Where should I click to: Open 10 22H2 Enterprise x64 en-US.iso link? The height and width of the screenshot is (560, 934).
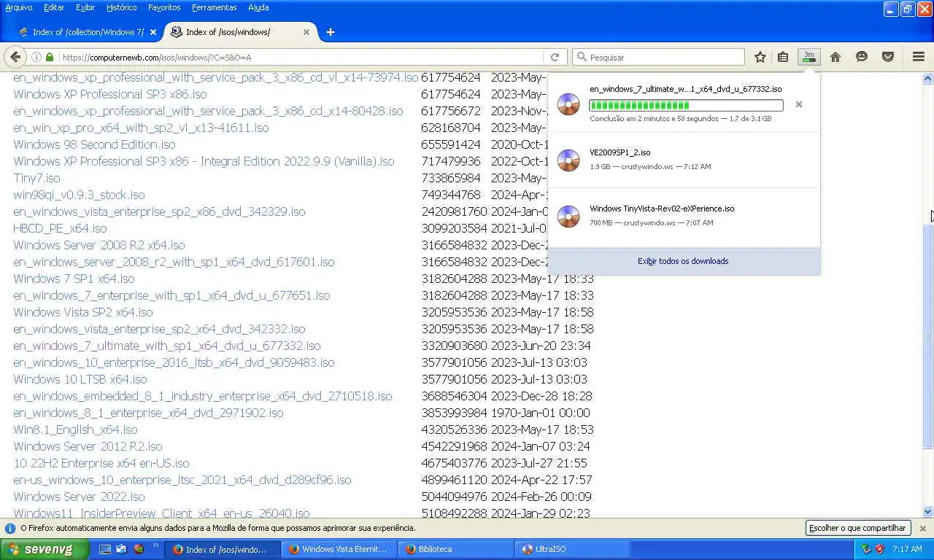tap(101, 463)
